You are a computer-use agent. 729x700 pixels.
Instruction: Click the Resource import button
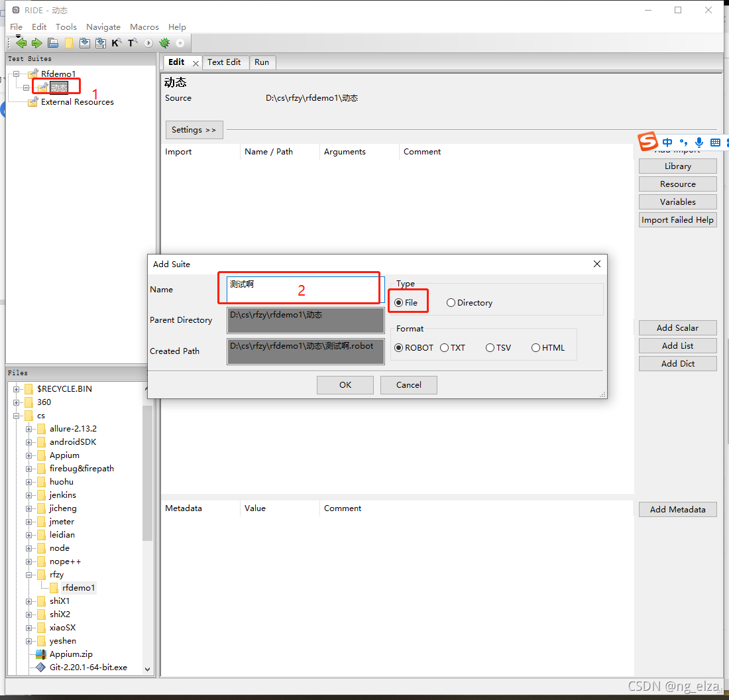[x=677, y=184]
